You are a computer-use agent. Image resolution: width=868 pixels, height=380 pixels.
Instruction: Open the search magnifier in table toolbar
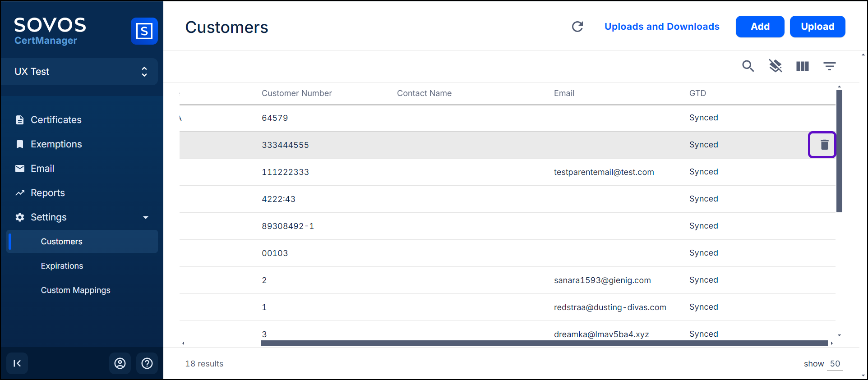coord(748,66)
